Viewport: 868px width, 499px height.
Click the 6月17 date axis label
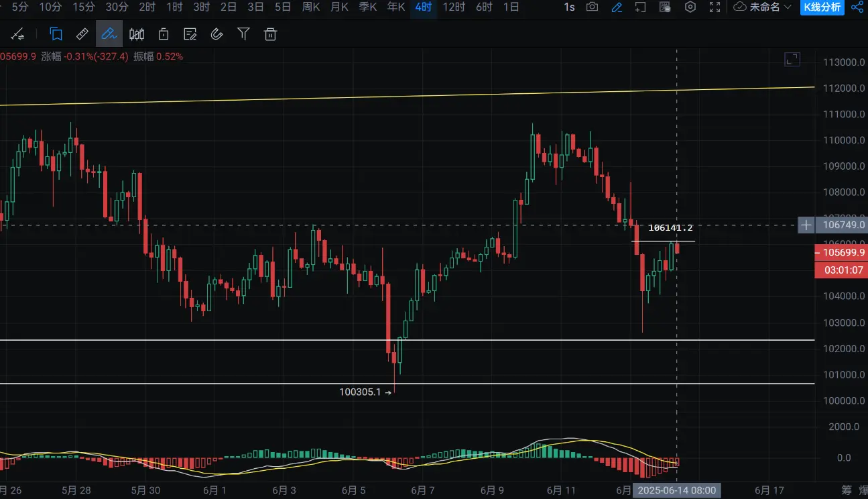pos(769,490)
